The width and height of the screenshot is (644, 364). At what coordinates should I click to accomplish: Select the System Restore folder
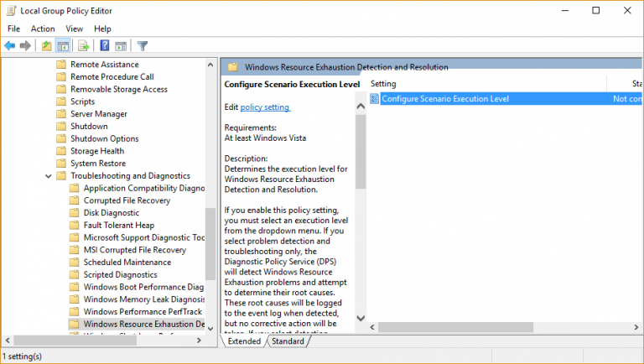pos(98,164)
